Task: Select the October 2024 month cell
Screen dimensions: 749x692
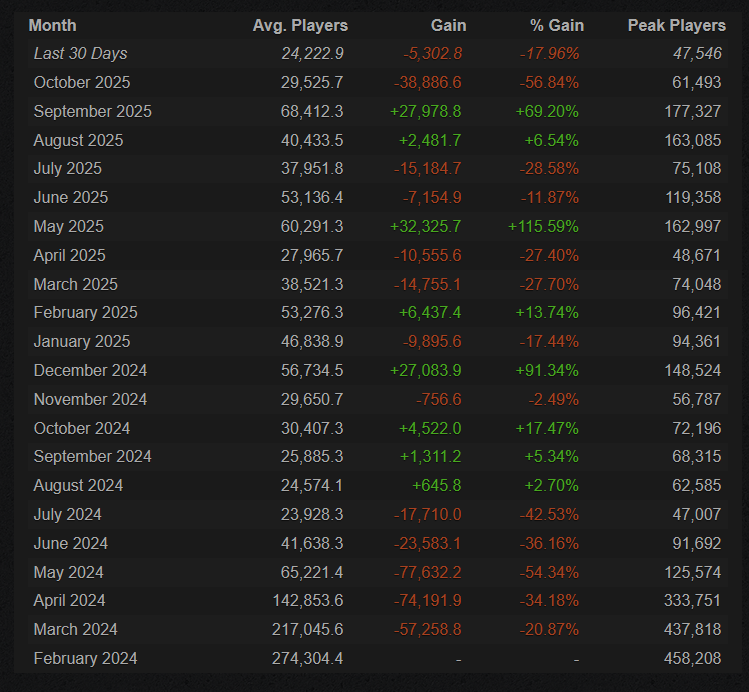Action: (82, 428)
